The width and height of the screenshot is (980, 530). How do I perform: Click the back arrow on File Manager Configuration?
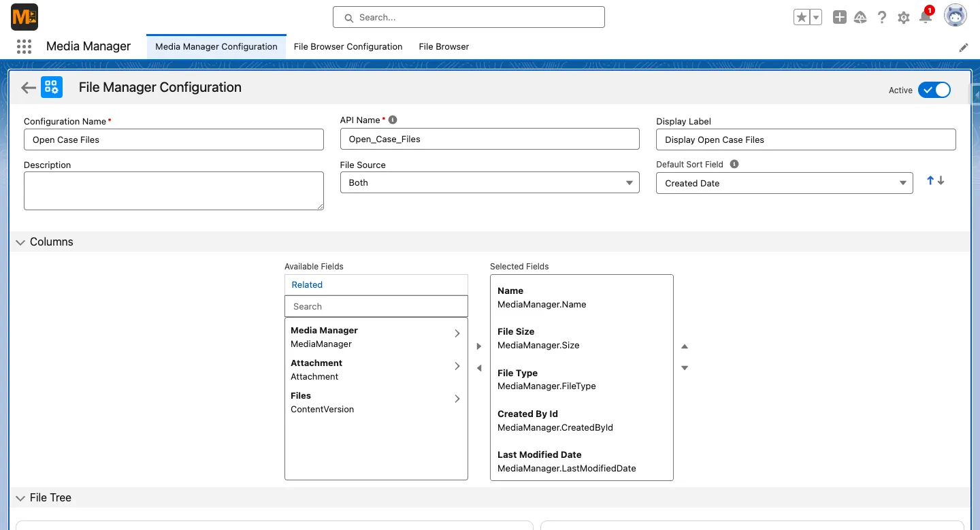[27, 87]
